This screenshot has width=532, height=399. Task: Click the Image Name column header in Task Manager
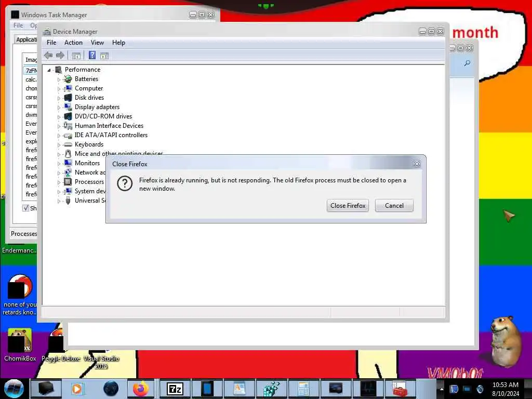31,60
